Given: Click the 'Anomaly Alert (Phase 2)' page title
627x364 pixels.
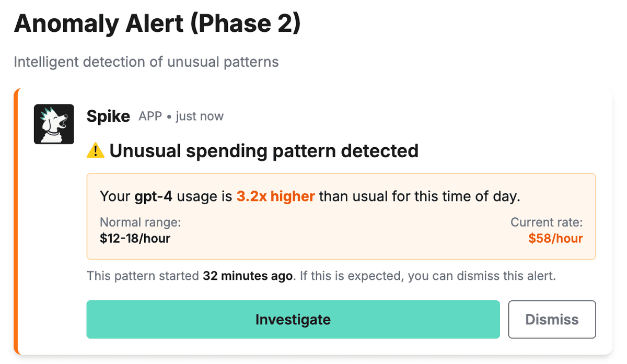Looking at the screenshot, I should (157, 22).
